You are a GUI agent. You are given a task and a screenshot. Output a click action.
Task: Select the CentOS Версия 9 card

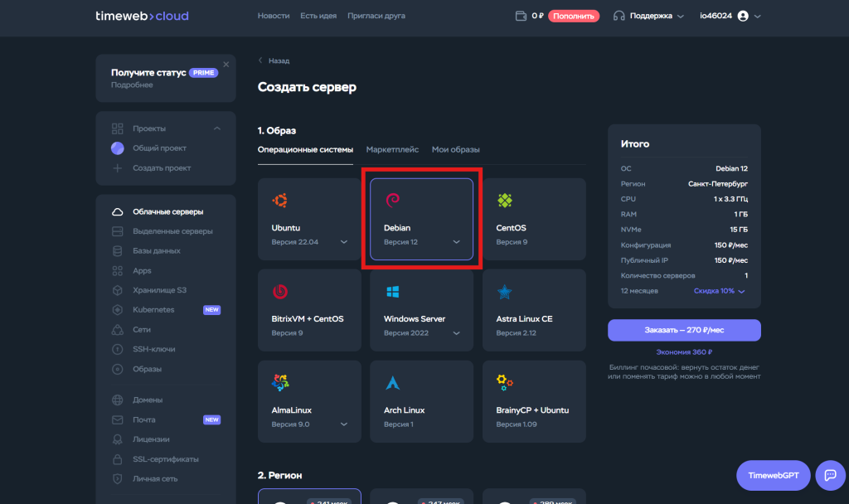tap(534, 219)
